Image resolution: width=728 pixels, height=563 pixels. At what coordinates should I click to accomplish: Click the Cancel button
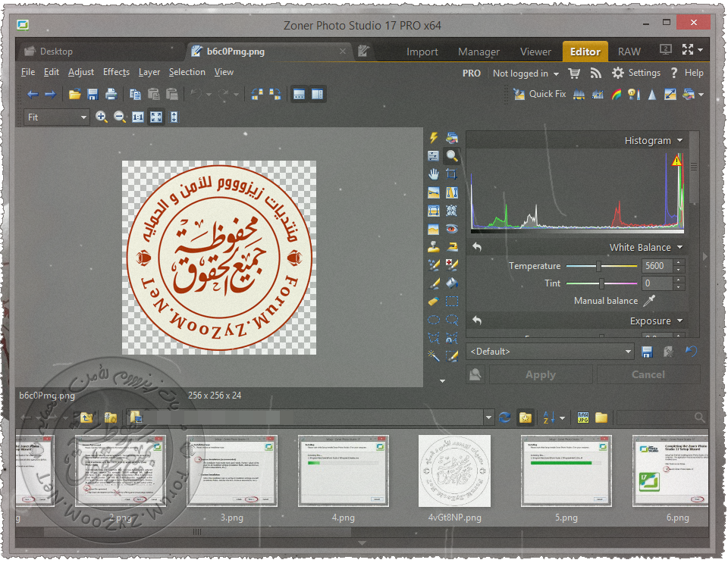click(x=648, y=375)
